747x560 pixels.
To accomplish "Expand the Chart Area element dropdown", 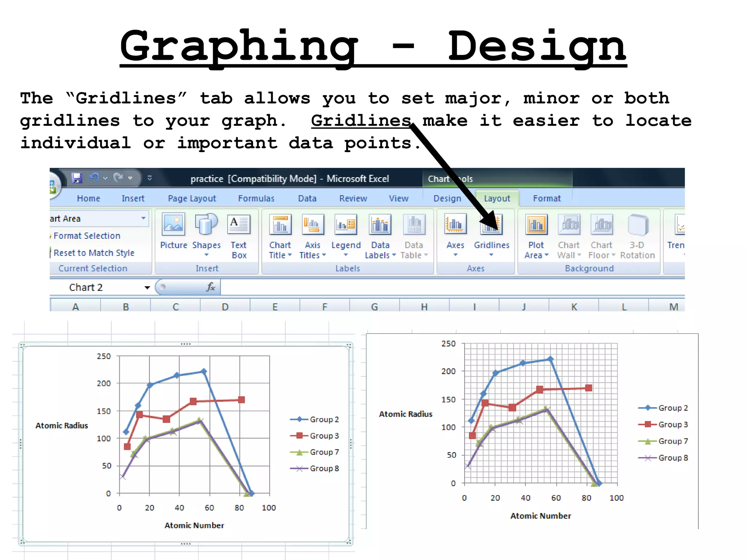I will point(143,218).
